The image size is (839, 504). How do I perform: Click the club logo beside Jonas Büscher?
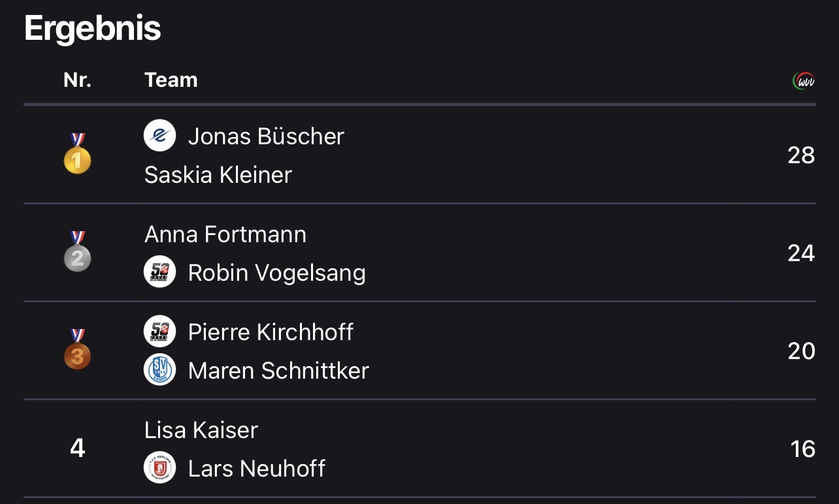coord(160,136)
